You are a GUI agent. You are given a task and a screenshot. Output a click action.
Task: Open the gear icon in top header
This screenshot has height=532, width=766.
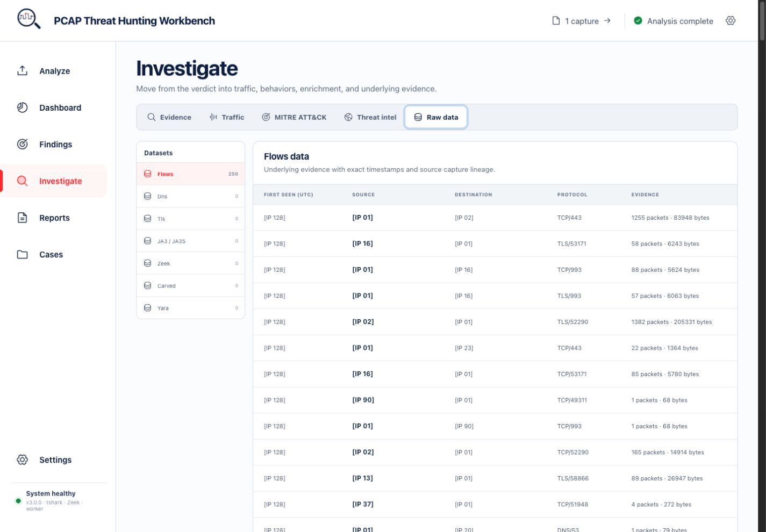(x=731, y=20)
